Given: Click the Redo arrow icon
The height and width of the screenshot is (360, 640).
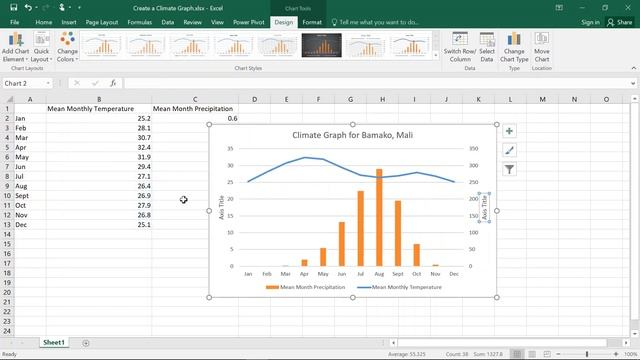Looking at the screenshot, I should 45,7.
